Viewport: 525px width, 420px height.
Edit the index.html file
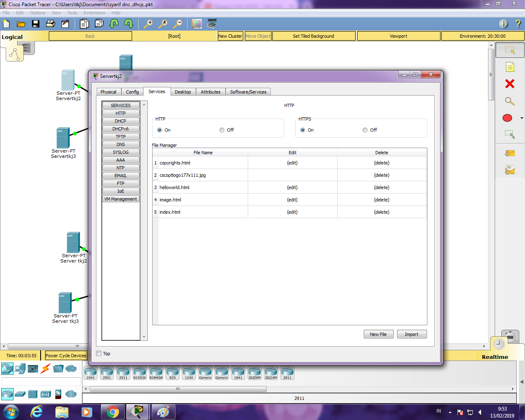point(292,212)
